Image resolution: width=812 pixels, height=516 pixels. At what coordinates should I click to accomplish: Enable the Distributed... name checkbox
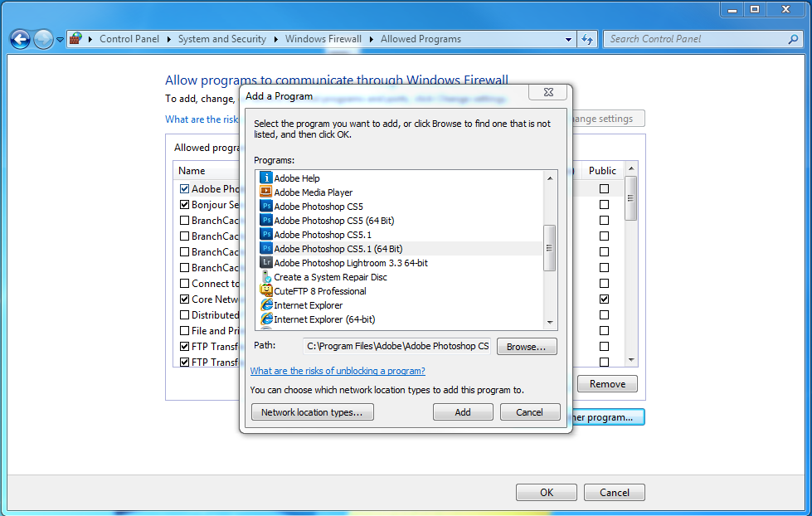pyautogui.click(x=184, y=315)
